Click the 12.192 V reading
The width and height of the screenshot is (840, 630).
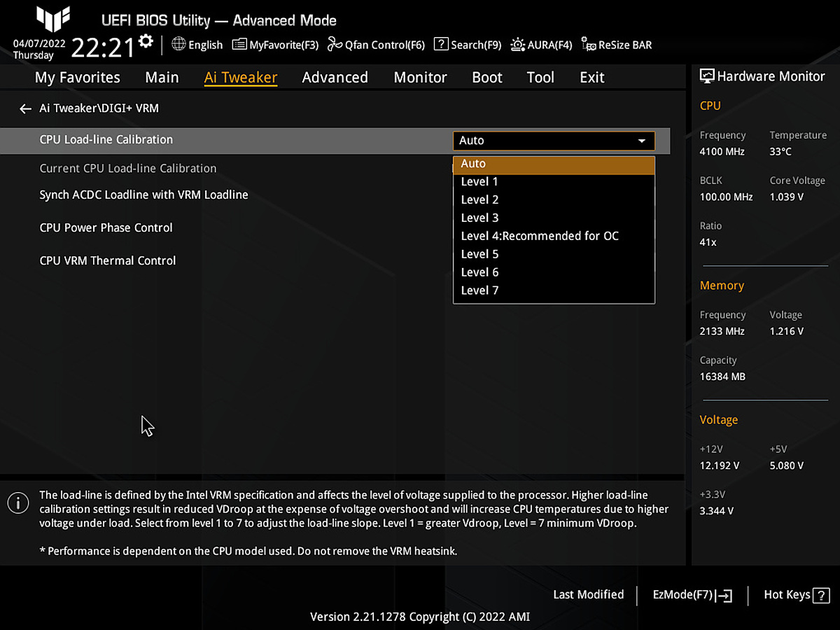[x=720, y=466]
